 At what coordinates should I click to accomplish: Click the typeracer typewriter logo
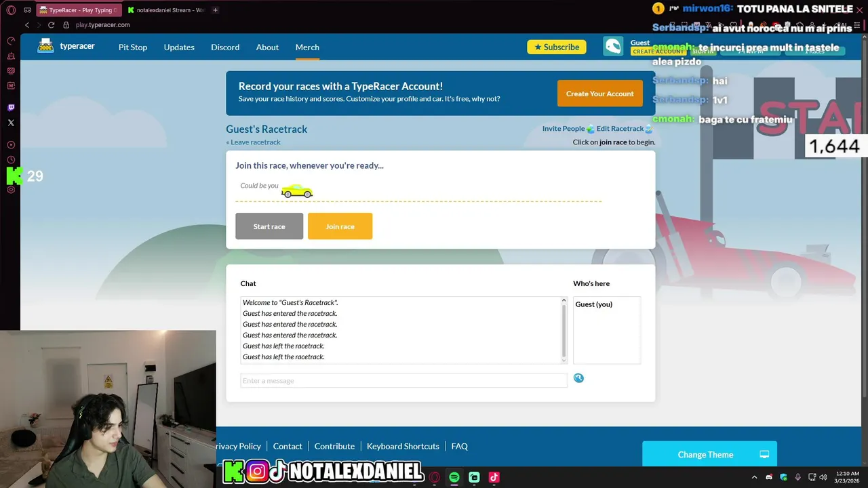tap(45, 46)
